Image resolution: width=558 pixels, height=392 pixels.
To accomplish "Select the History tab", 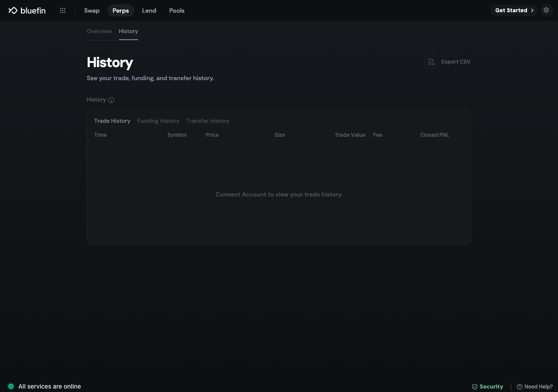I will pyautogui.click(x=128, y=31).
